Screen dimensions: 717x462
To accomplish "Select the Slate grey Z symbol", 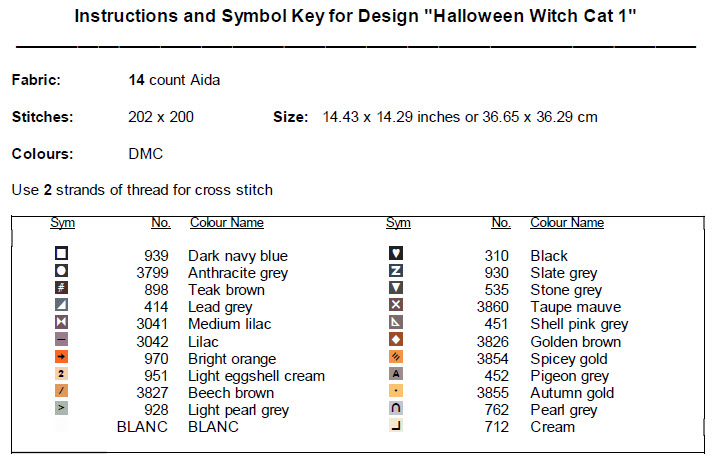I will [396, 271].
